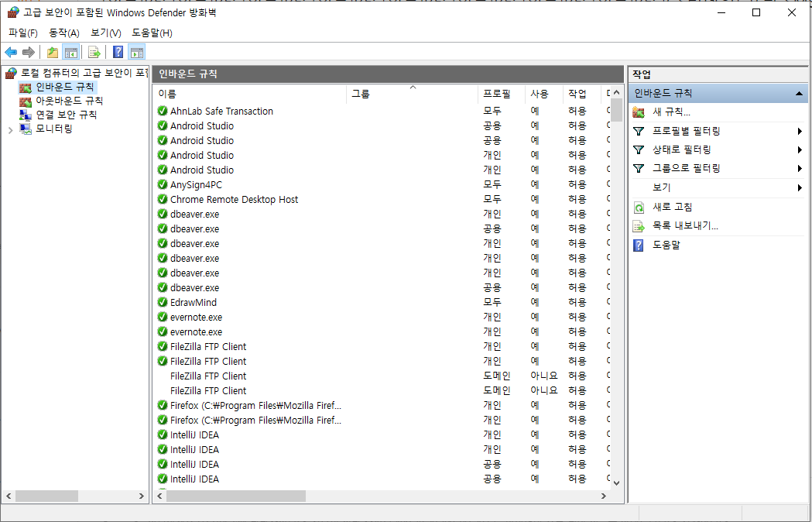
Task: Click the rule list horizontal scrollbar thumb
Action: pos(236,496)
